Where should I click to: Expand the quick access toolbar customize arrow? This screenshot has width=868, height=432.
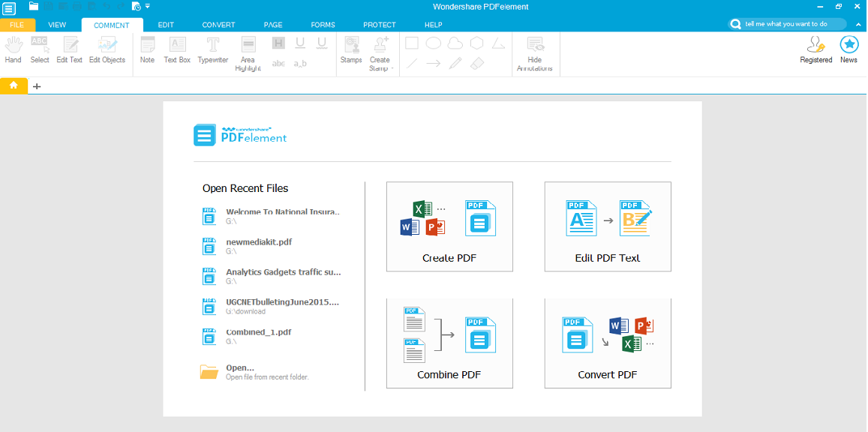(x=148, y=7)
